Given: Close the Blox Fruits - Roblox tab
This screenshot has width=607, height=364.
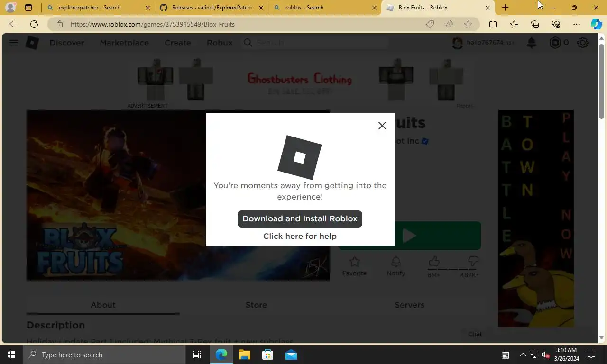Looking at the screenshot, I should click(487, 8).
